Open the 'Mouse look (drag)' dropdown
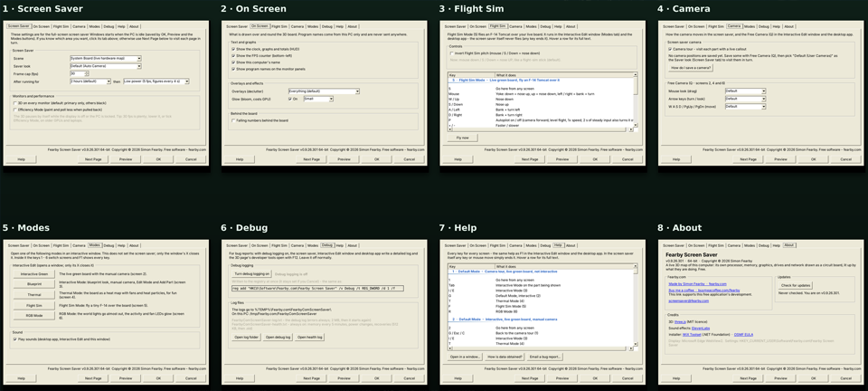This screenshot has width=868, height=391. pos(745,91)
